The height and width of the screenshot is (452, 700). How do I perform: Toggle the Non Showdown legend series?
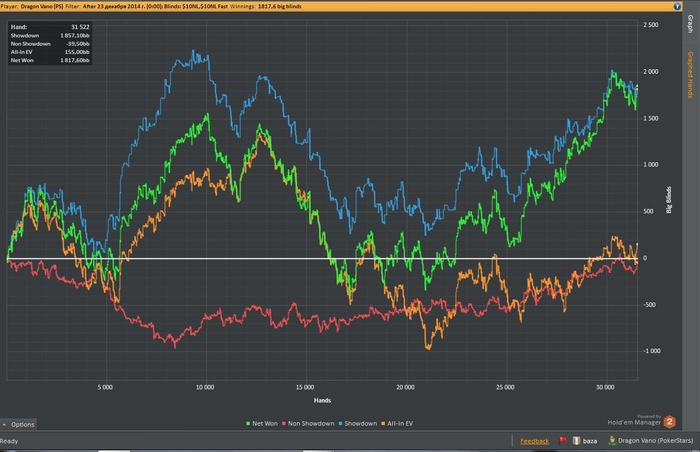tap(308, 423)
